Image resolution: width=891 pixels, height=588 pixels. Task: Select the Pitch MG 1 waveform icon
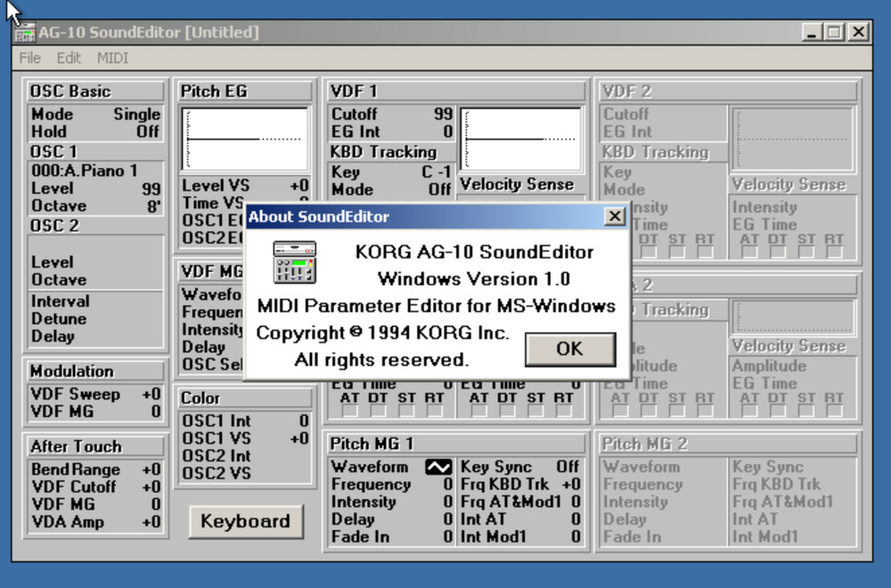click(438, 467)
